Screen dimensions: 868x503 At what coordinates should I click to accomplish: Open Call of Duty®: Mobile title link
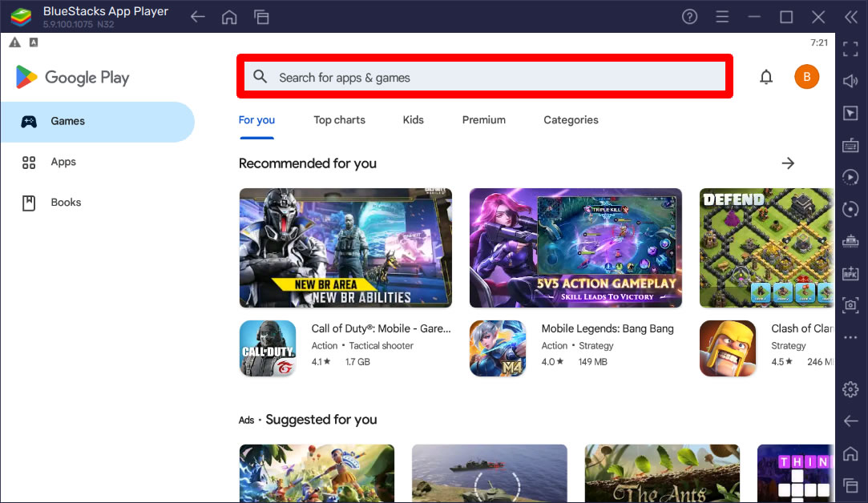(x=381, y=328)
